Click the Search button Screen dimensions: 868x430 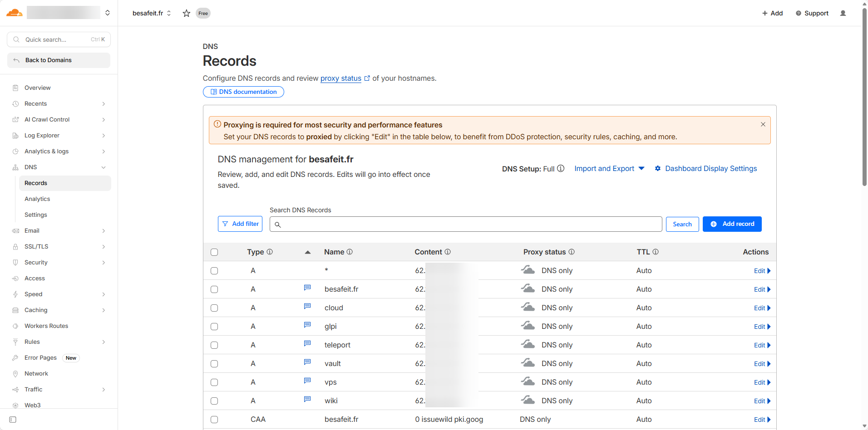tap(682, 224)
